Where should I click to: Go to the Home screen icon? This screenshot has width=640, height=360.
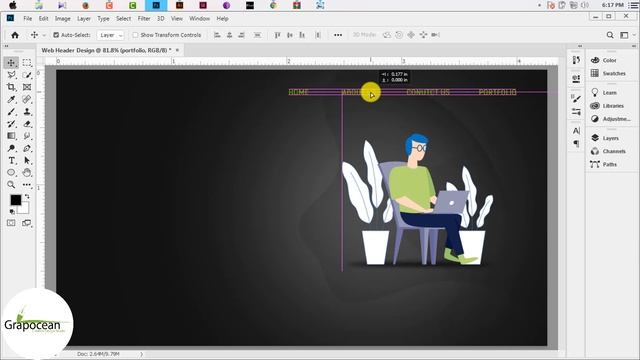15,35
